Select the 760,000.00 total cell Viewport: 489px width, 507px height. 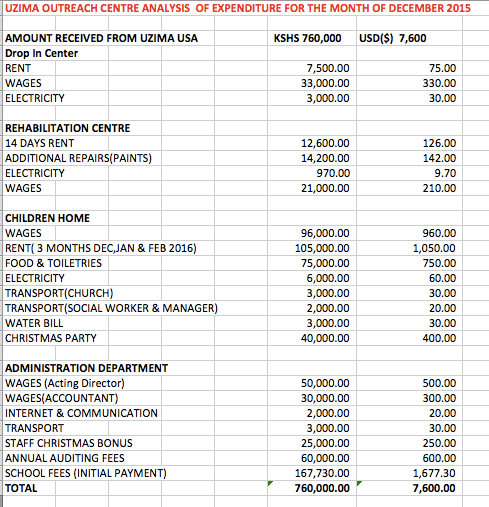[x=322, y=488]
